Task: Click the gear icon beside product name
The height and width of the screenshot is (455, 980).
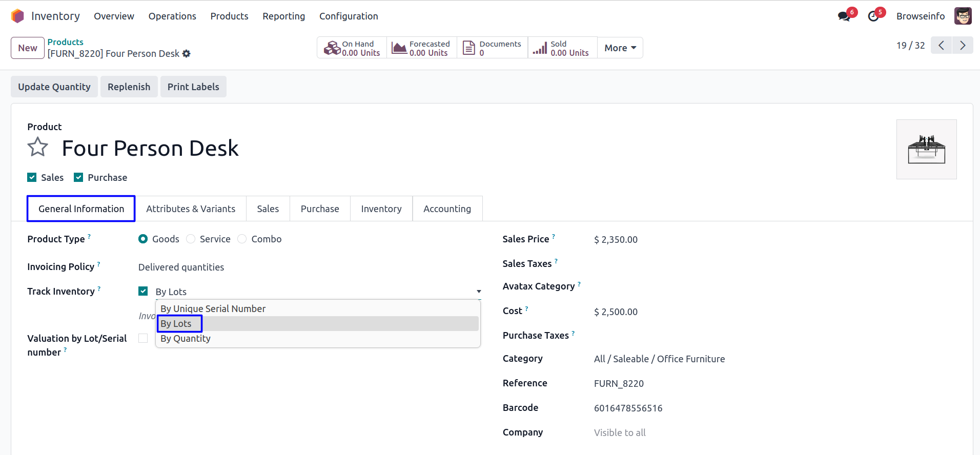Action: coord(187,54)
